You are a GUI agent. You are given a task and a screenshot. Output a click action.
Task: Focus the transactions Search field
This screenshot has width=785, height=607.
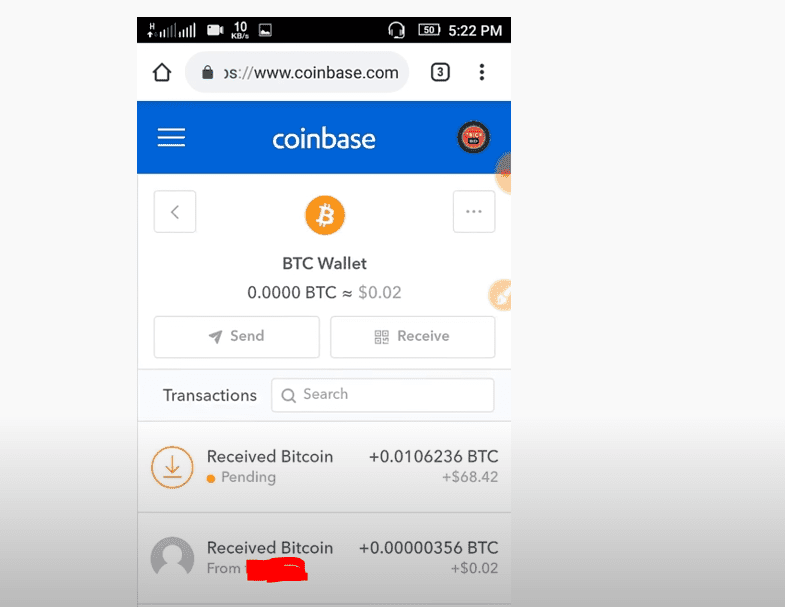click(x=382, y=395)
